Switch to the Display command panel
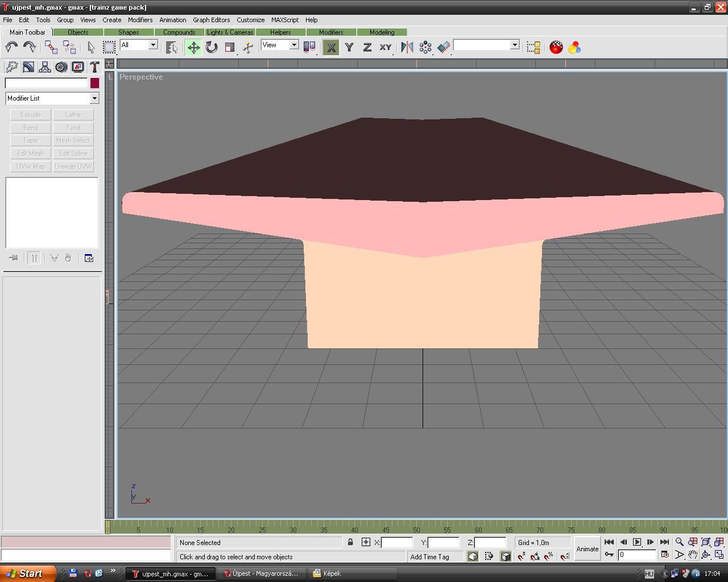 coord(77,67)
